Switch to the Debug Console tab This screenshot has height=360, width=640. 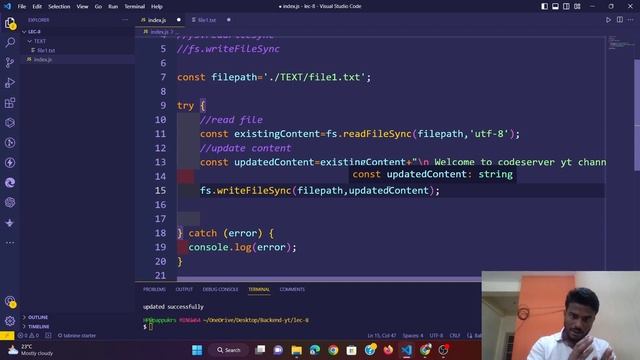pyautogui.click(x=220, y=289)
